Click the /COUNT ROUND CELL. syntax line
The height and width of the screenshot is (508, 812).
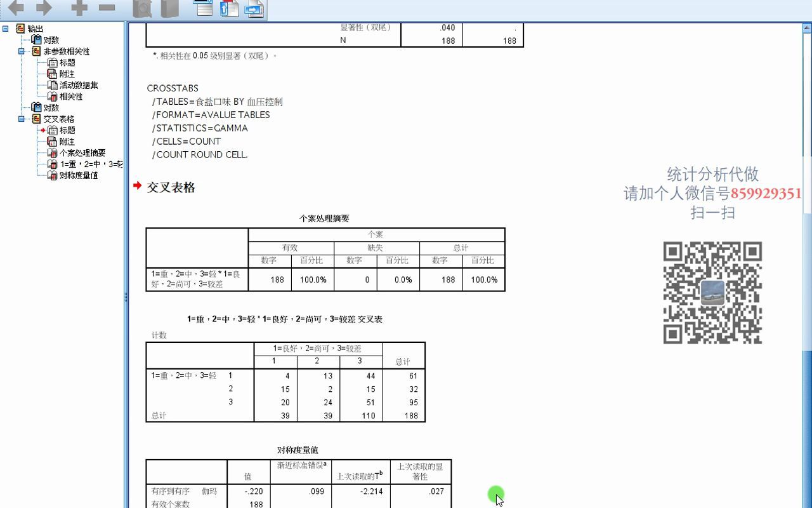tap(200, 154)
